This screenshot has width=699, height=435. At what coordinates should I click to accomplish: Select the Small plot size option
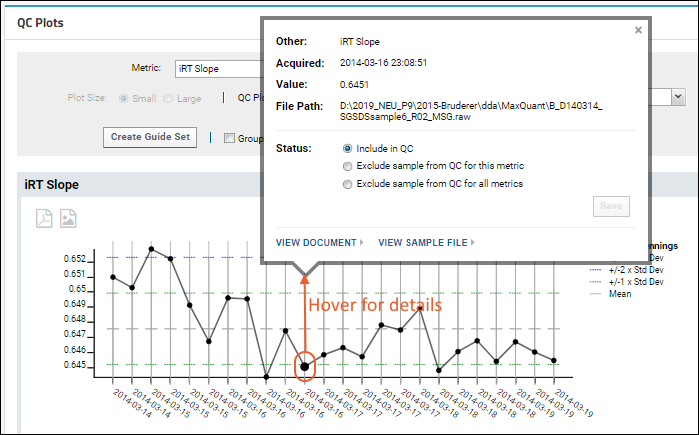124,98
